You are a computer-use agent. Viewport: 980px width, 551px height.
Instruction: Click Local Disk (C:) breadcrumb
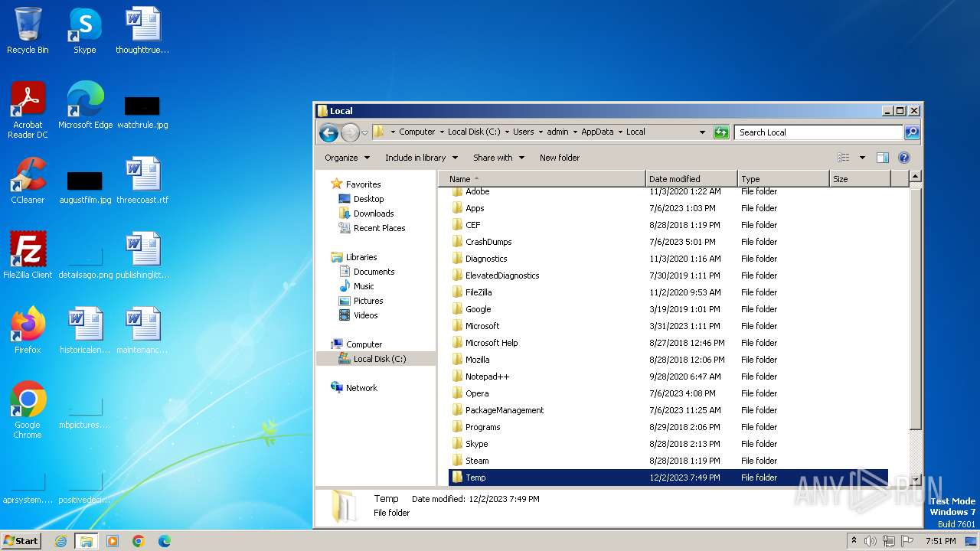coord(474,132)
